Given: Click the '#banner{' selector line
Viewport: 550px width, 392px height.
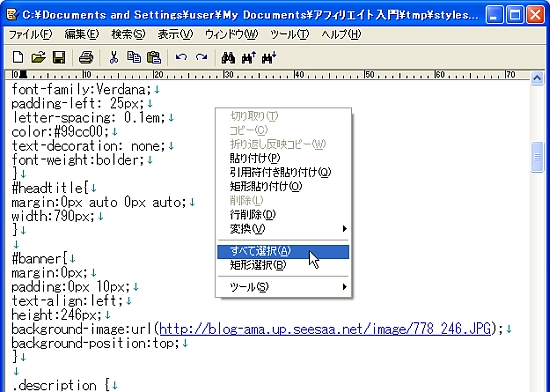Looking at the screenshot, I should point(39,259).
